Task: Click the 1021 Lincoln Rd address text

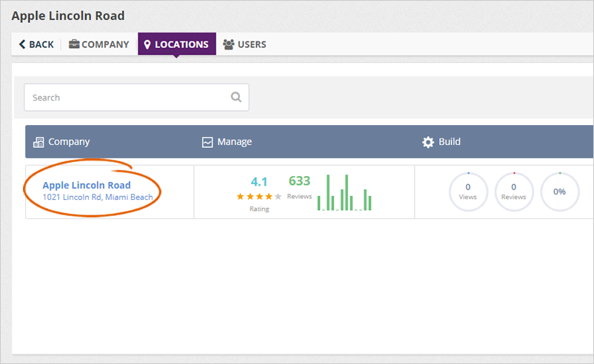Action: [98, 198]
